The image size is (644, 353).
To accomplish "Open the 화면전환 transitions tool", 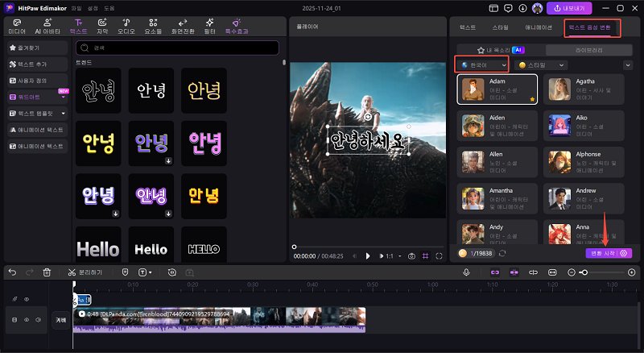I will point(183,27).
